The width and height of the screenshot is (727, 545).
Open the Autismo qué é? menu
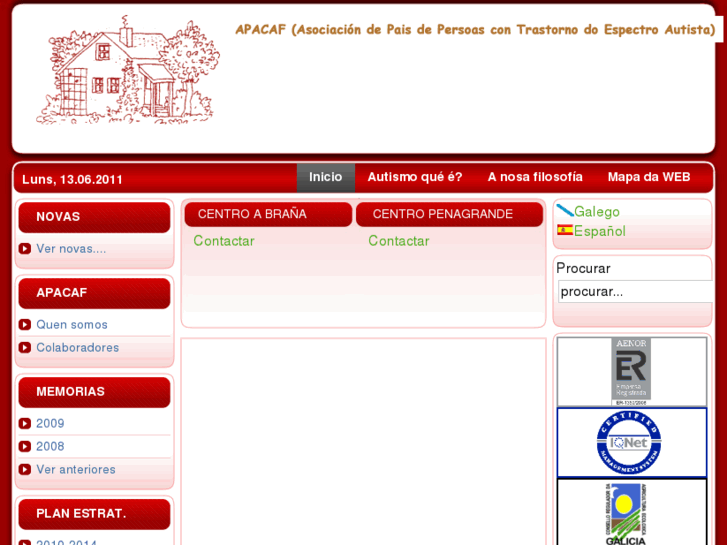(415, 177)
